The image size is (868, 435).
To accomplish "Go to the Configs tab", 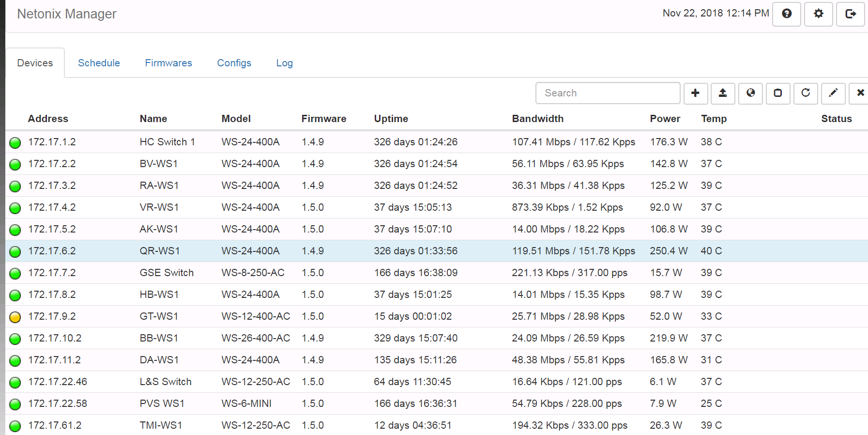I will [x=234, y=63].
